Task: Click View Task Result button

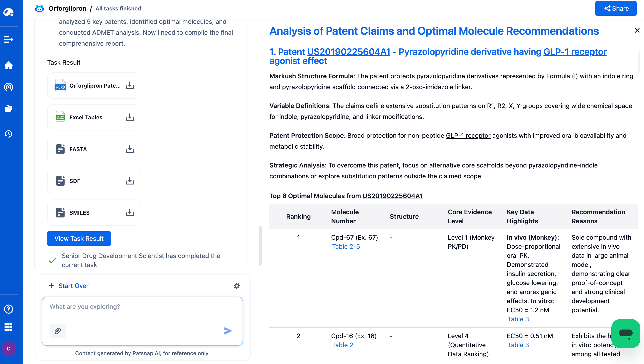Action: point(79,238)
